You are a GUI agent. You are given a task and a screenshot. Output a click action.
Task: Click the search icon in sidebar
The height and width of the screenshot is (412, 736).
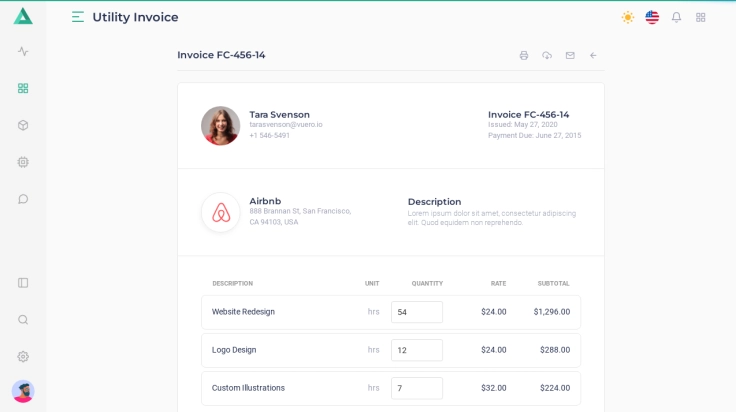point(23,320)
